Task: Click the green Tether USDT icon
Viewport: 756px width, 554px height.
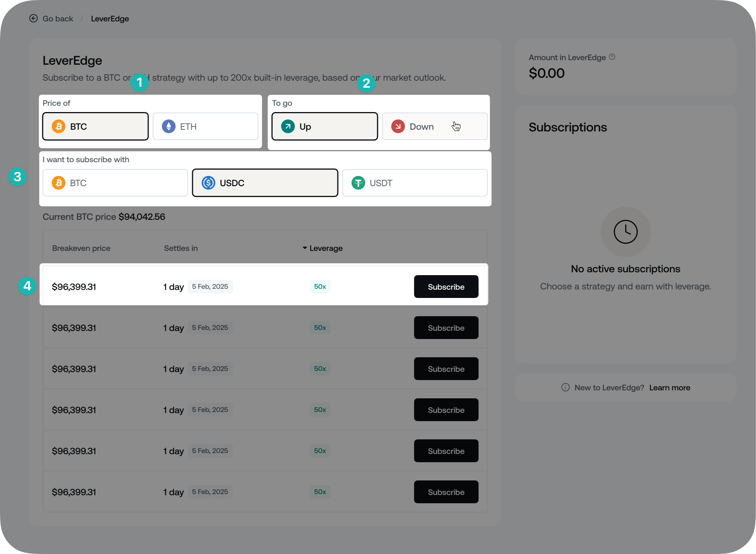Action: (x=358, y=183)
